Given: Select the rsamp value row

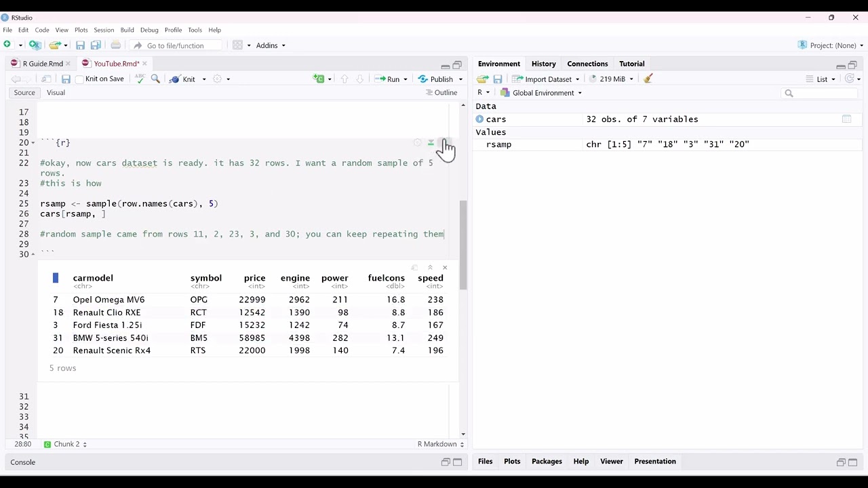Looking at the screenshot, I should pyautogui.click(x=668, y=144).
